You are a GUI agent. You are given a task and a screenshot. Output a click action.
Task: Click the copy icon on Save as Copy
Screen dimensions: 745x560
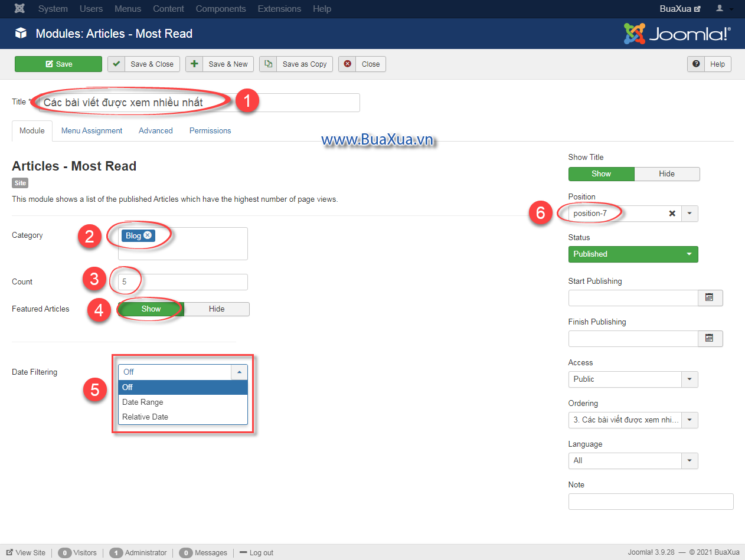(268, 64)
